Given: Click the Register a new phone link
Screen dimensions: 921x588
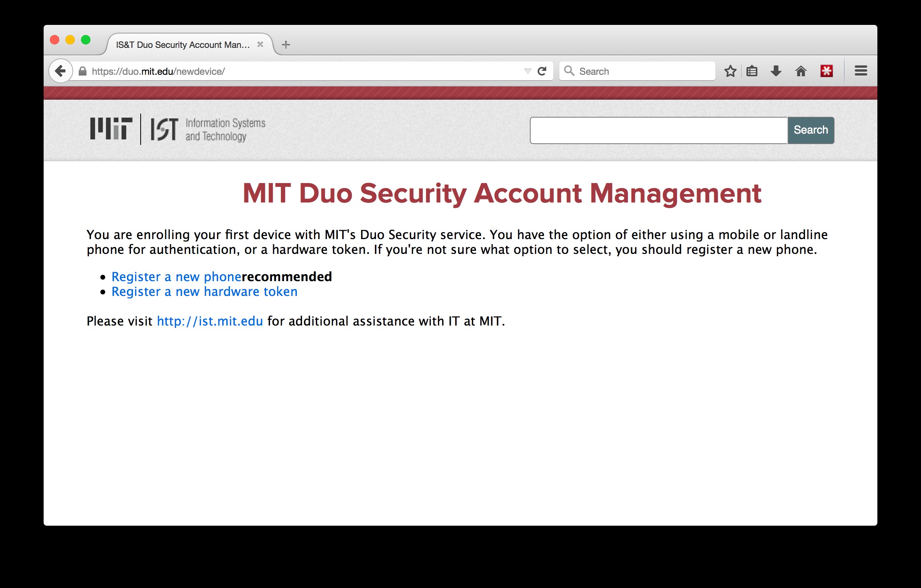Looking at the screenshot, I should pos(176,276).
